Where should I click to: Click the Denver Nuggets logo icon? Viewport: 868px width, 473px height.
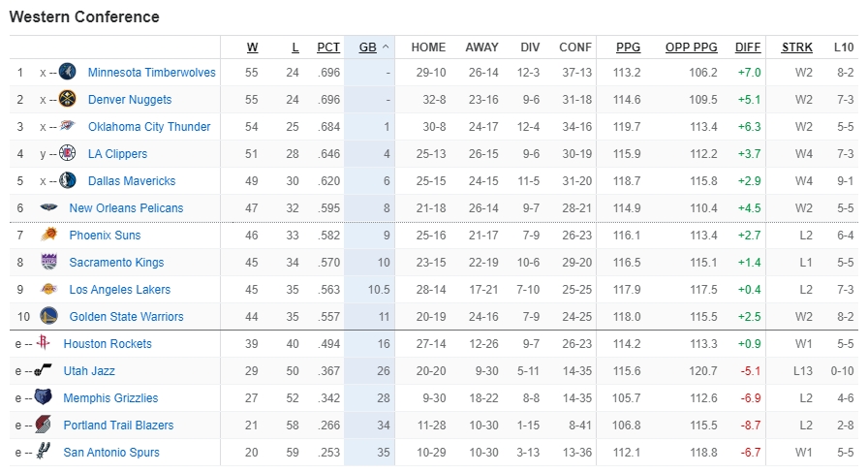tap(68, 100)
